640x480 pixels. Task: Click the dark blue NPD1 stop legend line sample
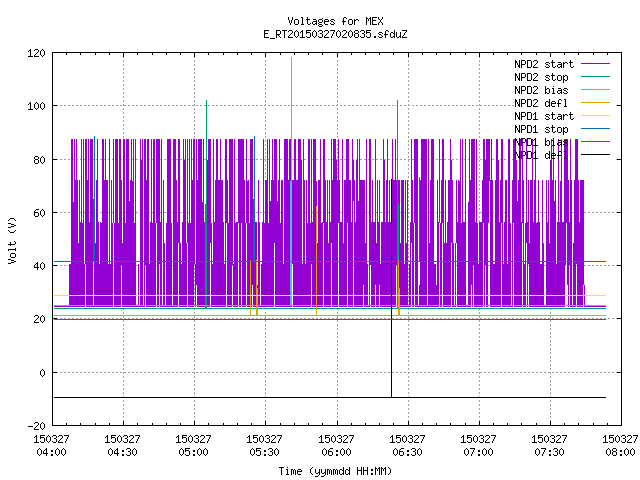[595, 129]
